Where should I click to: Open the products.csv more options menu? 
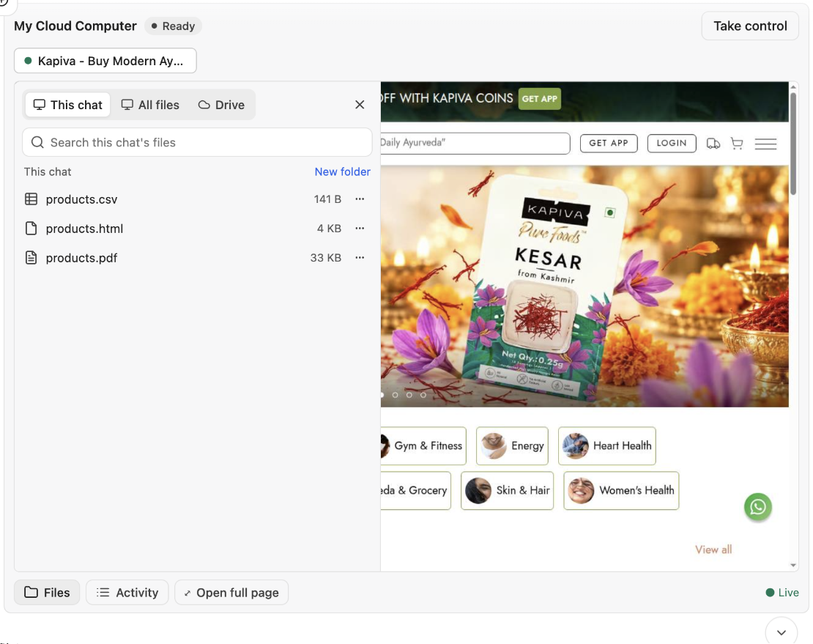point(360,199)
